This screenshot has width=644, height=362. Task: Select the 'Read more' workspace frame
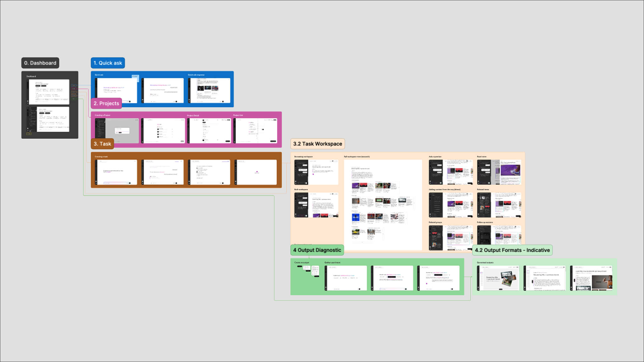499,172
